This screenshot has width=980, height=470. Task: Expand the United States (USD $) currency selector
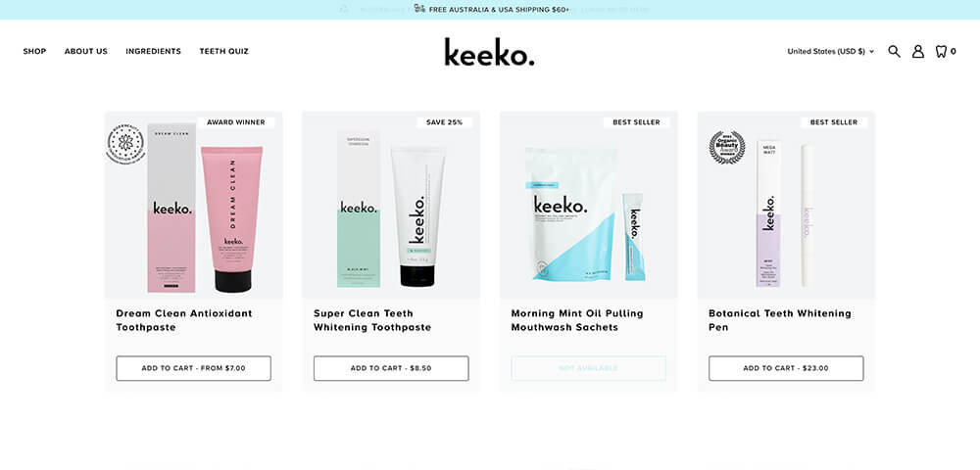[x=831, y=51]
